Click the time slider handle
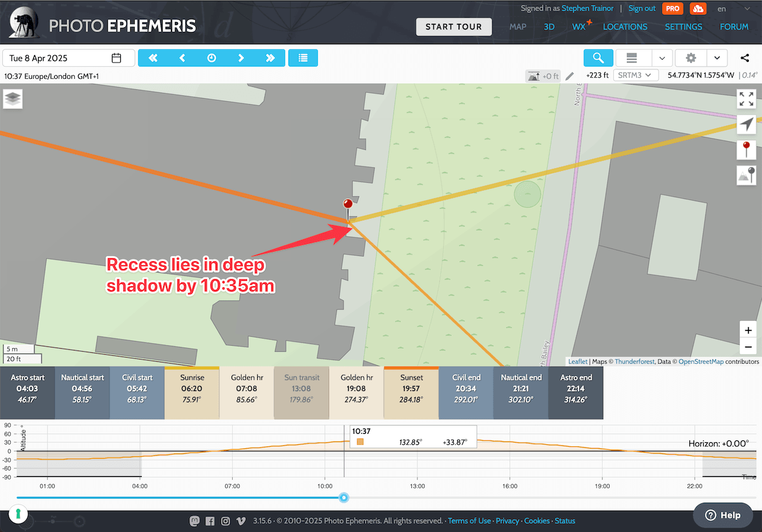Viewport: 762px width, 532px height. (x=343, y=497)
